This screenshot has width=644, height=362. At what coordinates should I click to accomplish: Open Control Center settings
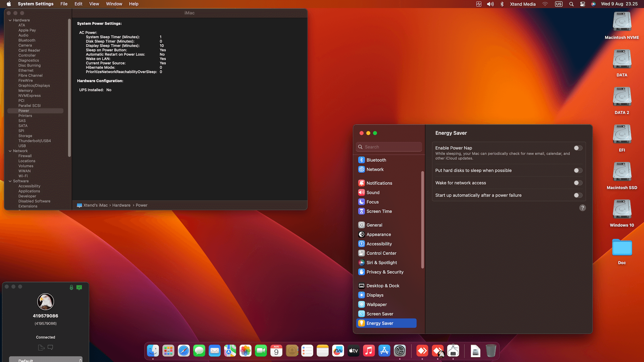click(386, 253)
